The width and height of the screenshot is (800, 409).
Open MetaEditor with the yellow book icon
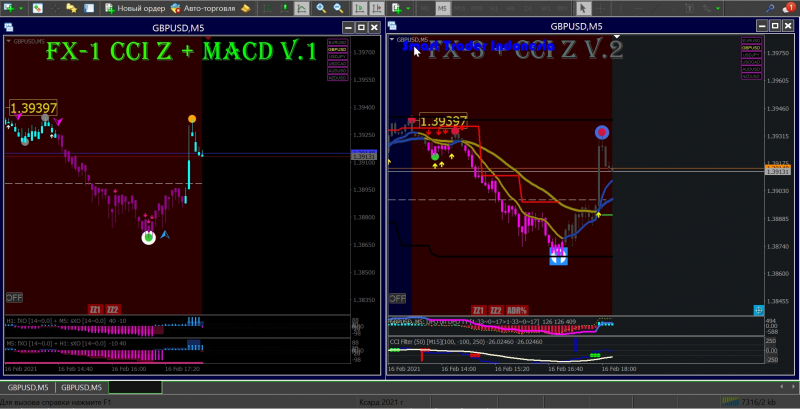[x=245, y=8]
